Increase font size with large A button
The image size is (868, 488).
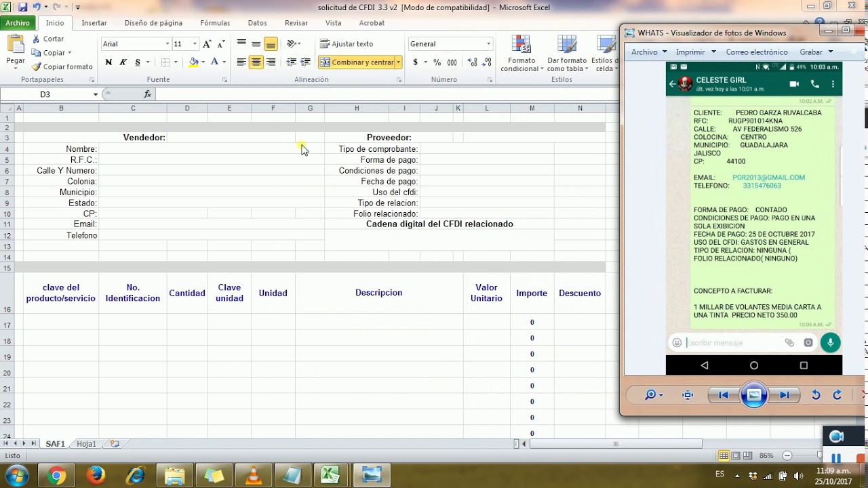(x=208, y=44)
